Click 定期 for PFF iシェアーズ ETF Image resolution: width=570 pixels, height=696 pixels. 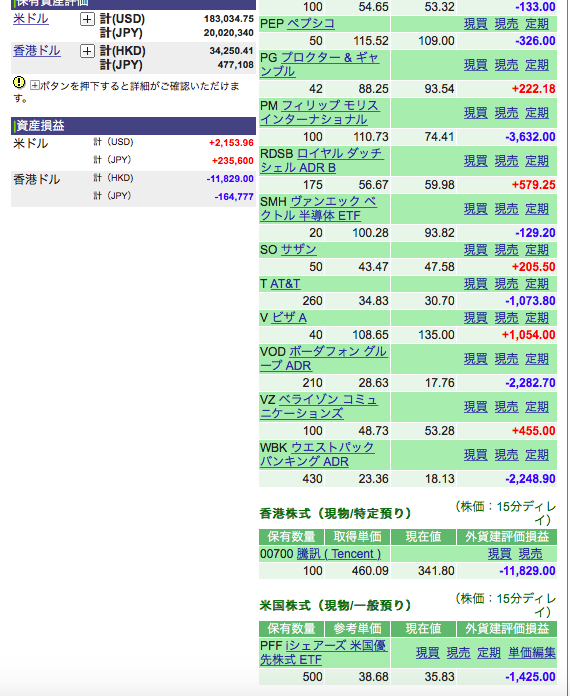tap(489, 653)
